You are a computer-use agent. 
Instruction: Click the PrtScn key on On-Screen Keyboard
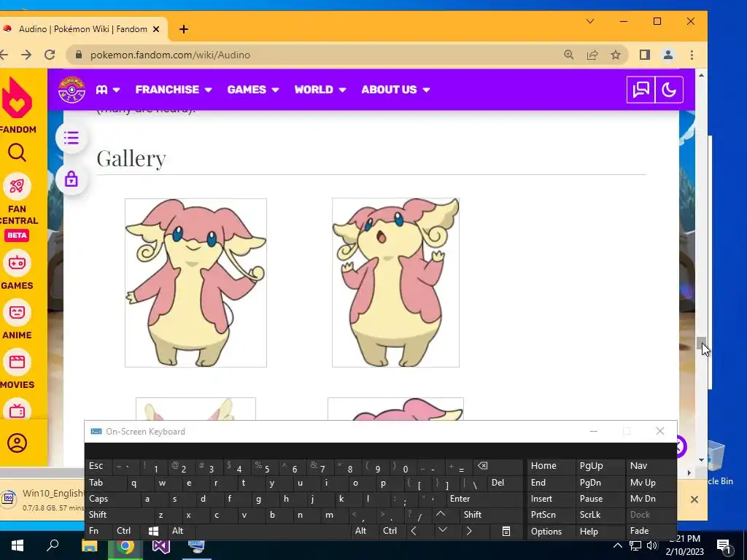551,515
